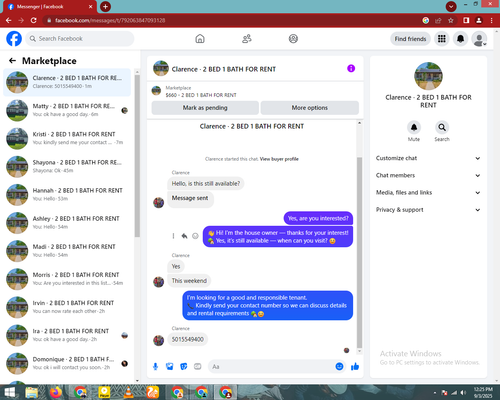Send a thumbs-up like
The image size is (500, 400).
click(x=355, y=367)
